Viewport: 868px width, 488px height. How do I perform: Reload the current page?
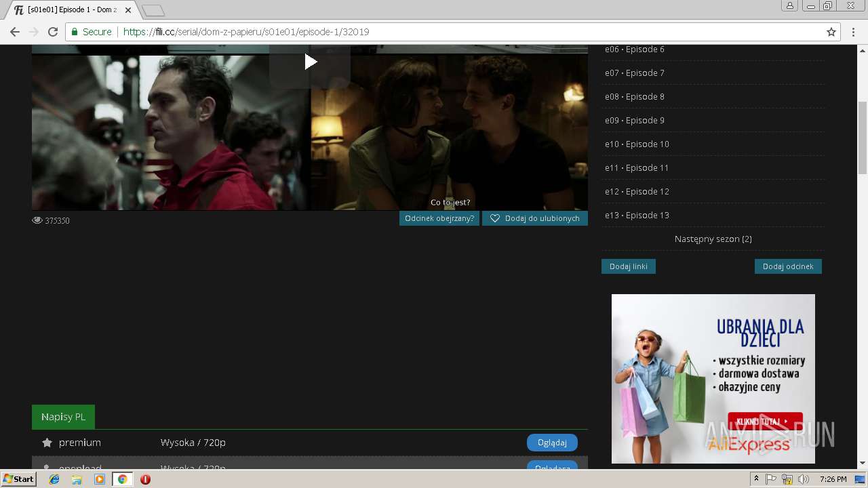point(53,32)
